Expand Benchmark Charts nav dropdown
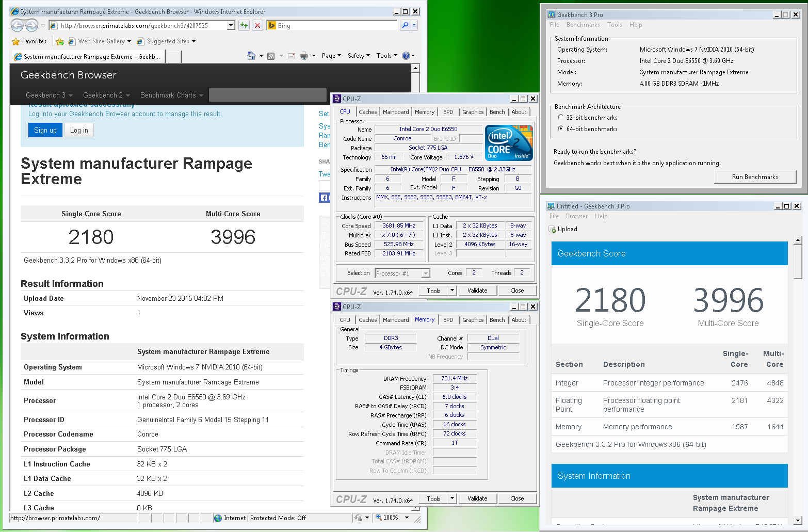This screenshot has height=532, width=808. point(172,95)
